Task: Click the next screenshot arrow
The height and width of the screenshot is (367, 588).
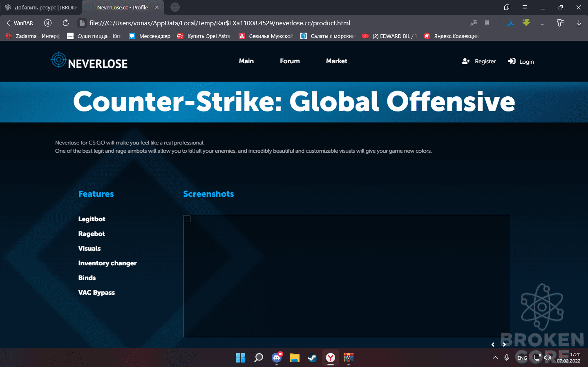Action: click(504, 344)
